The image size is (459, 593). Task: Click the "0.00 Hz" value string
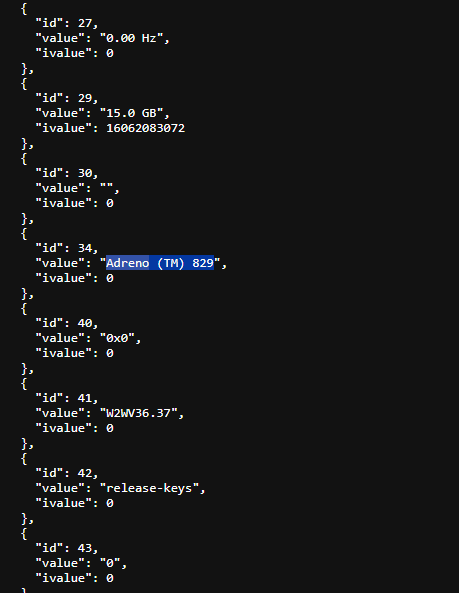point(131,38)
